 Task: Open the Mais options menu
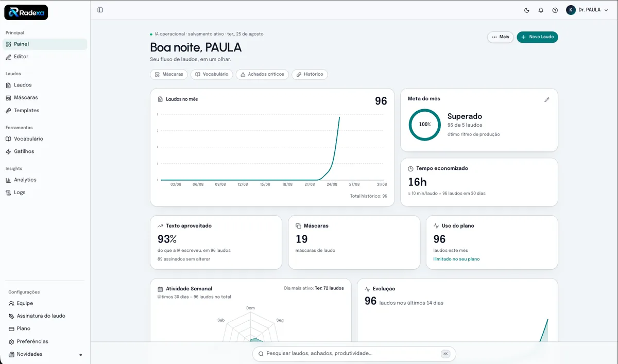click(500, 37)
